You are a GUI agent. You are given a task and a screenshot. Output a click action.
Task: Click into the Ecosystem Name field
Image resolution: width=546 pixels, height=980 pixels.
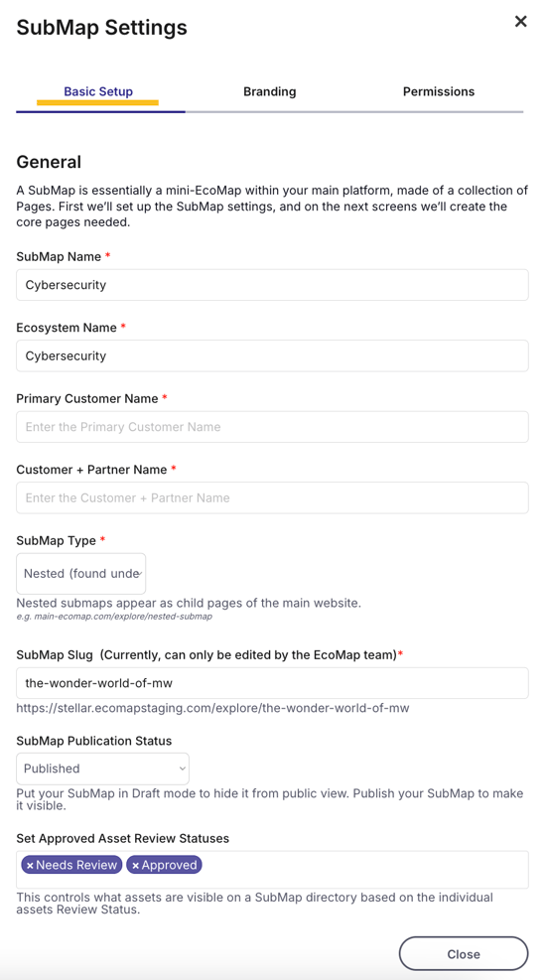tap(272, 356)
